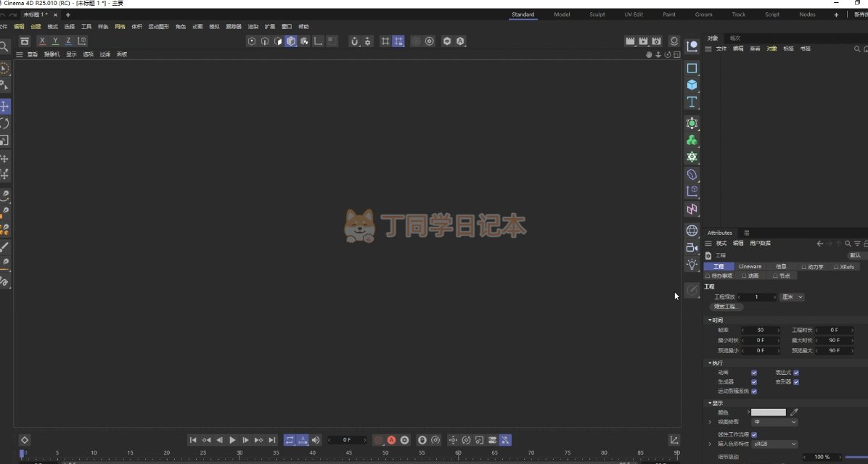Uncheck the 生成器 checkbox
This screenshot has width=868, height=464.
754,382
